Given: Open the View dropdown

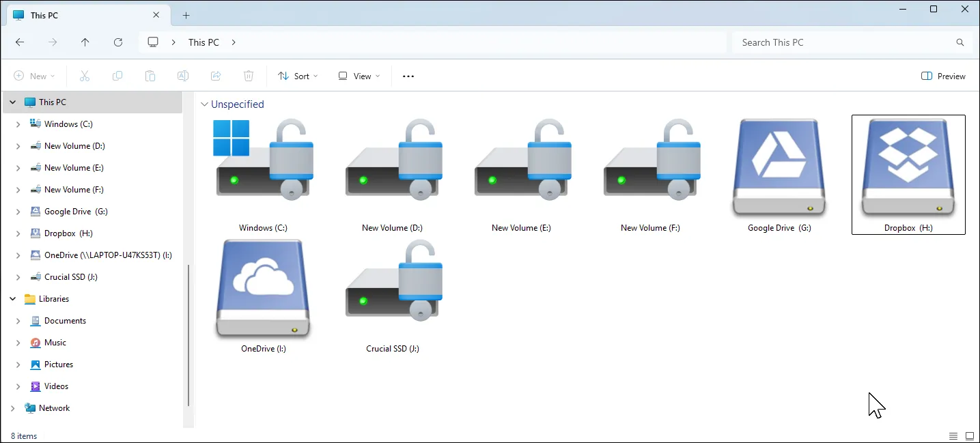Looking at the screenshot, I should tap(358, 76).
